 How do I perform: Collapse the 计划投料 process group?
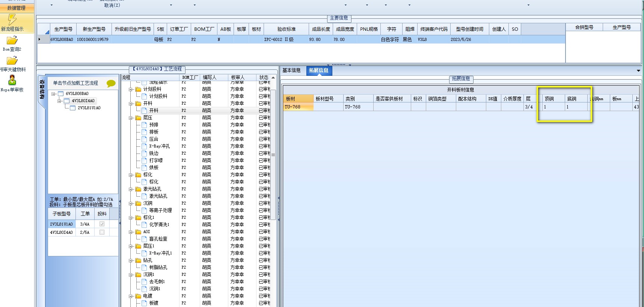click(131, 90)
